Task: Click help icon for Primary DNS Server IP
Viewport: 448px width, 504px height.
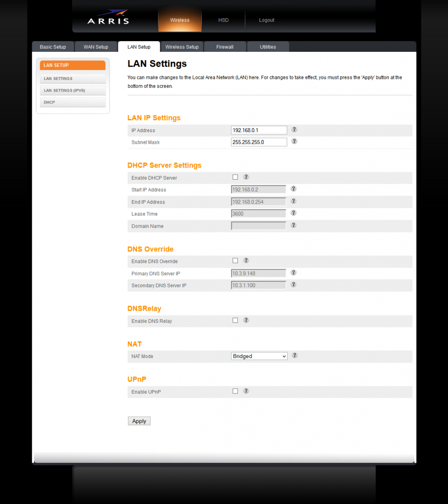Action: (x=294, y=273)
